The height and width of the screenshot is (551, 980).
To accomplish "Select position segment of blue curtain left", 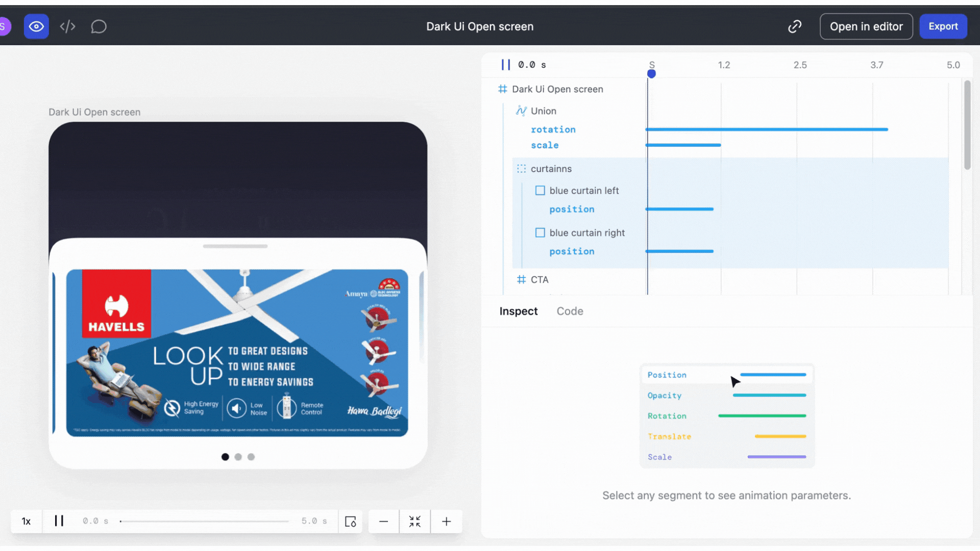I will click(x=679, y=209).
